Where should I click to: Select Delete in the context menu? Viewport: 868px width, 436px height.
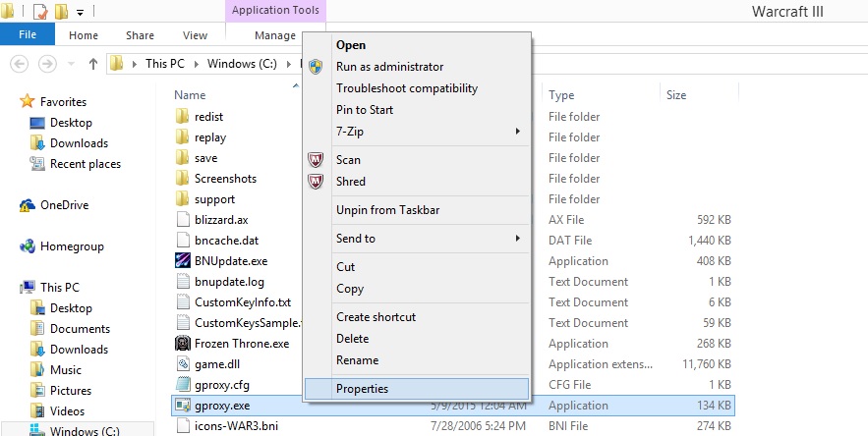click(x=416, y=338)
